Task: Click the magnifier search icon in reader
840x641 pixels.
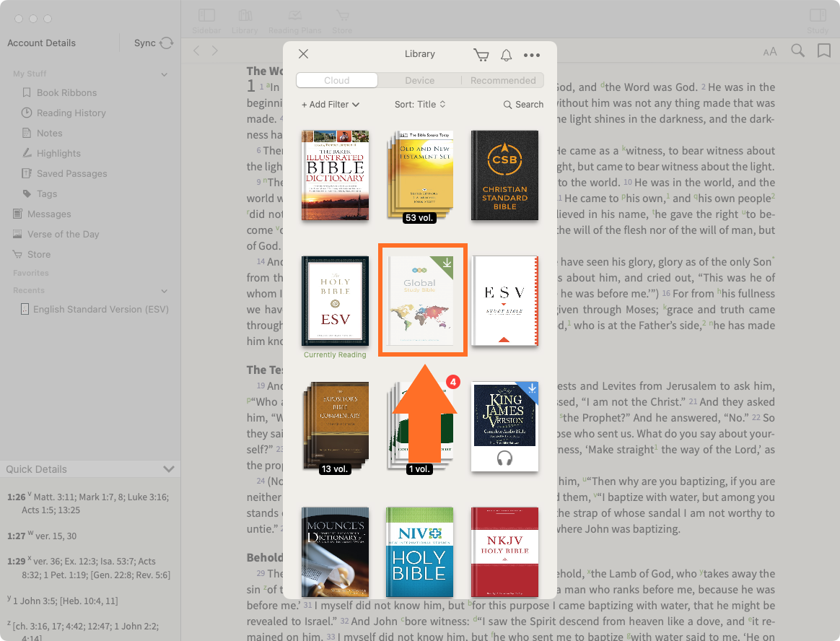Action: (x=797, y=51)
